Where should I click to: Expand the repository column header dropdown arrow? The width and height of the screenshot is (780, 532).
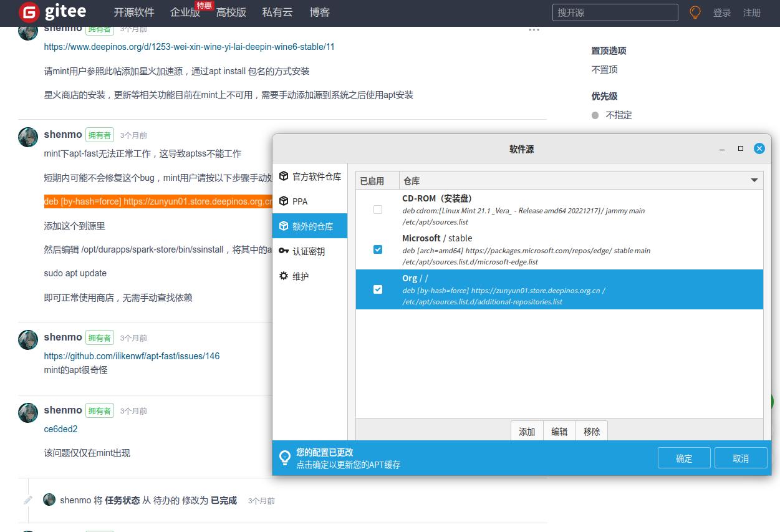754,181
